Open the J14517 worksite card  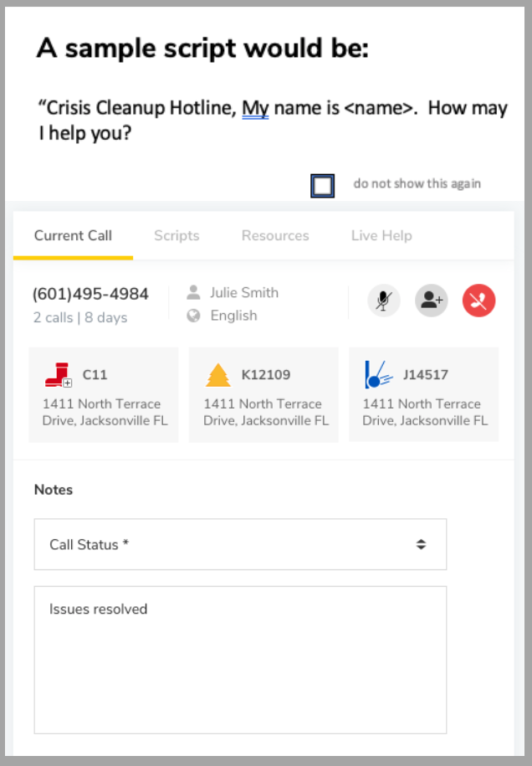[423, 394]
